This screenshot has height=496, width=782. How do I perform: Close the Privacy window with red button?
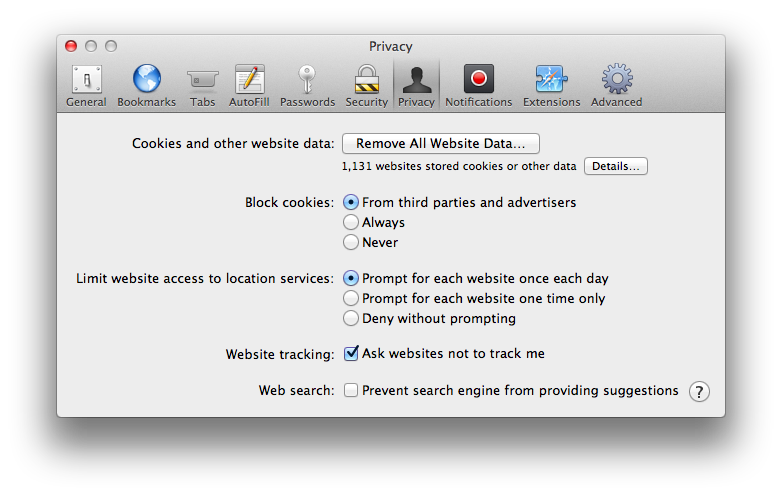pos(71,46)
